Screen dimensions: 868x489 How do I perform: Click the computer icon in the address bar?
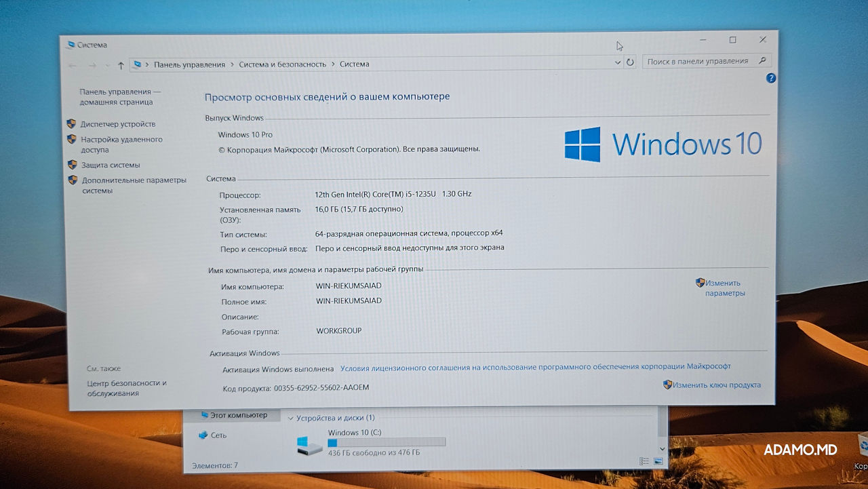click(138, 64)
